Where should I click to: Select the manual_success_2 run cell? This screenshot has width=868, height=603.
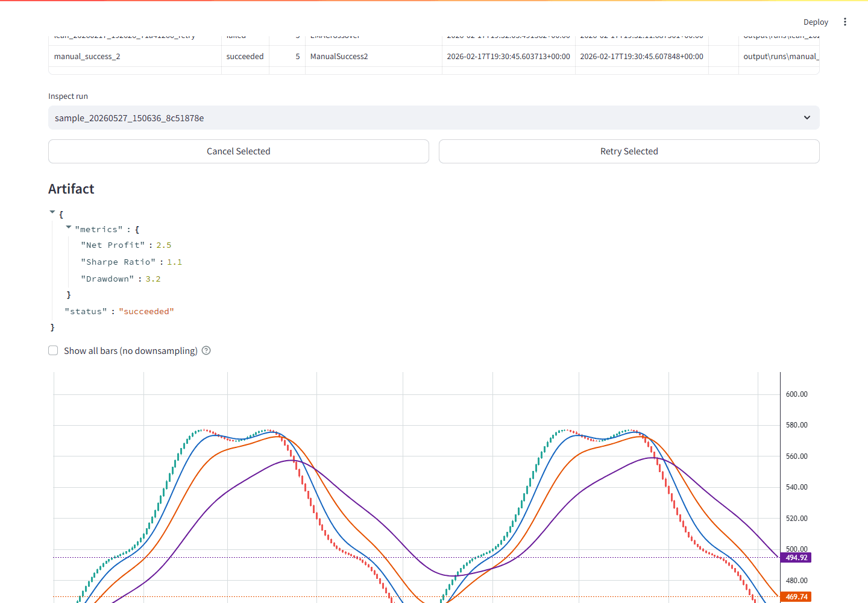click(135, 56)
